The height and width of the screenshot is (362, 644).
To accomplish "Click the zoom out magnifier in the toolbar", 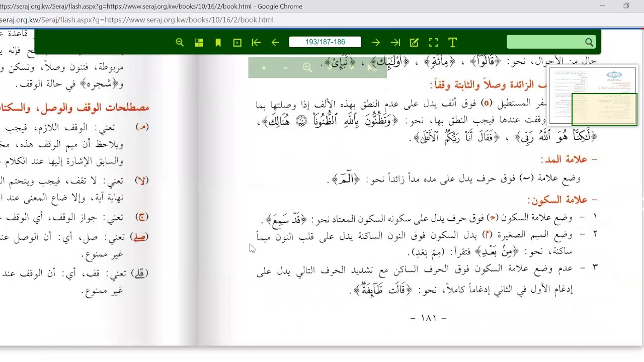I will click(x=180, y=43).
